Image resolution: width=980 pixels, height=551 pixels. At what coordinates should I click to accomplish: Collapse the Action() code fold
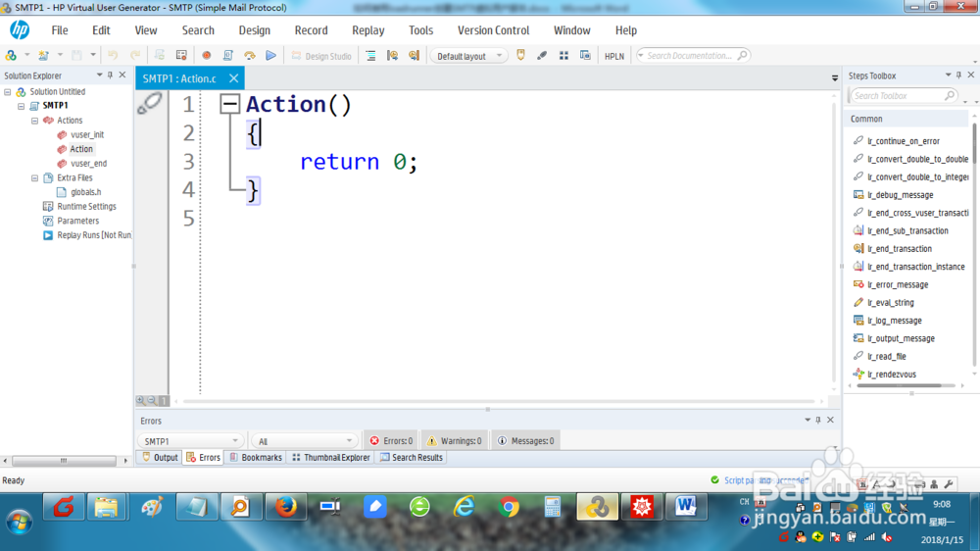click(229, 104)
